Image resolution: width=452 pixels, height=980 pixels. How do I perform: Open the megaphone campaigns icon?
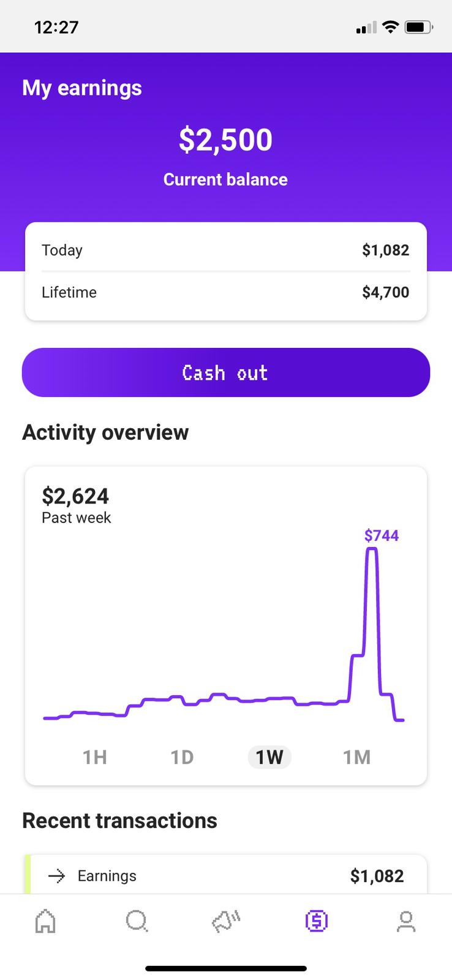tap(226, 921)
